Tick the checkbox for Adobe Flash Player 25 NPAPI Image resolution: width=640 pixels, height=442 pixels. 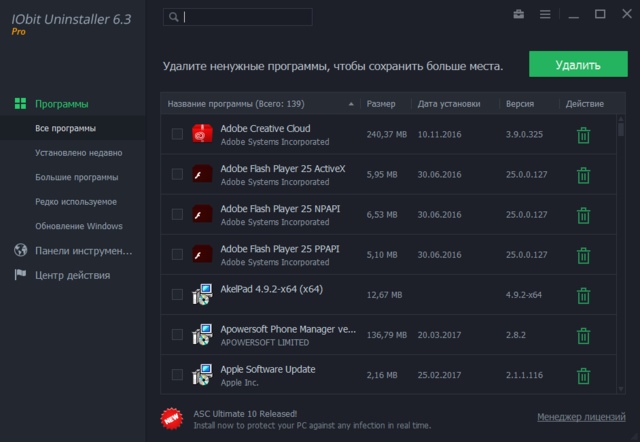[177, 214]
